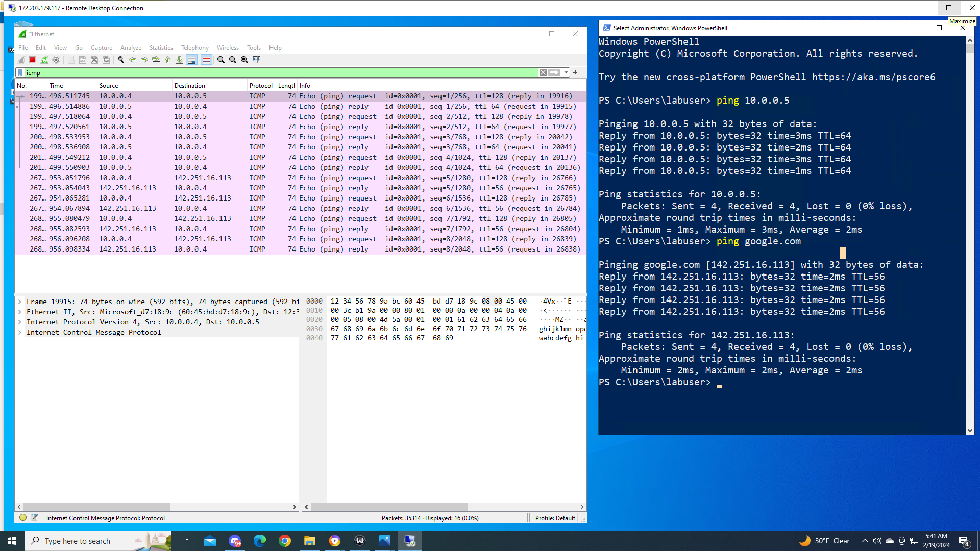Open the capture options gear icon

click(x=56, y=60)
